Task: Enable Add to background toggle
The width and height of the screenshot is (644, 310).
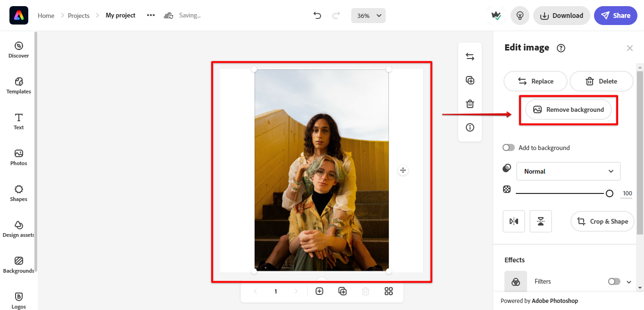Action: click(x=508, y=147)
